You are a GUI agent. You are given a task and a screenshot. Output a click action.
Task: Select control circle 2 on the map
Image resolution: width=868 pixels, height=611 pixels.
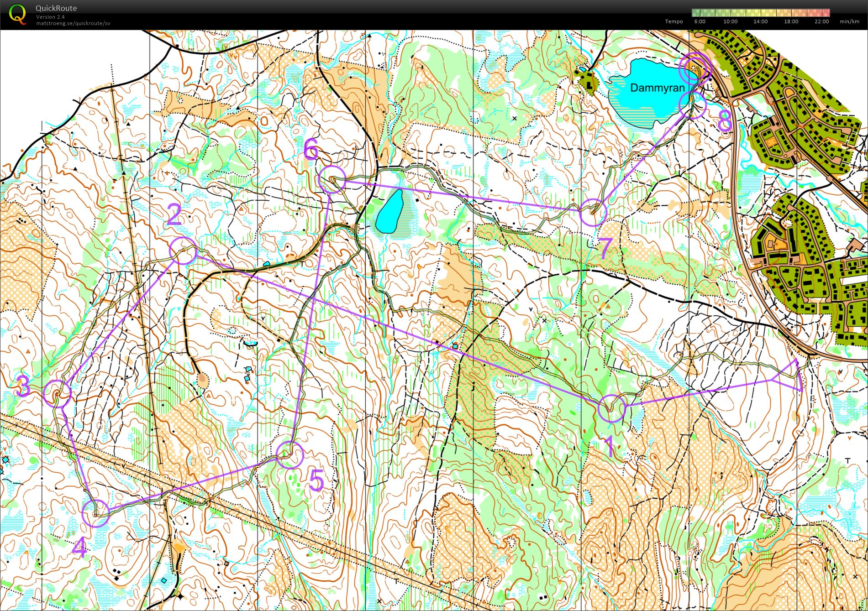click(183, 251)
